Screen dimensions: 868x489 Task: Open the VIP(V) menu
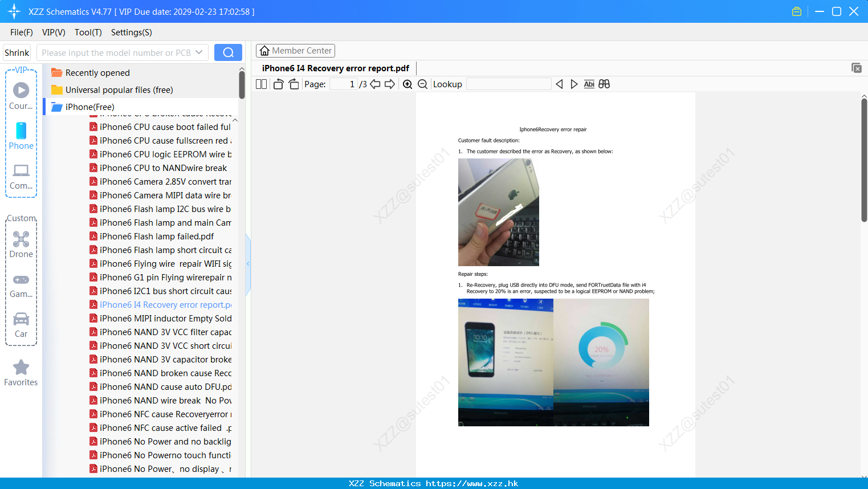tap(54, 32)
